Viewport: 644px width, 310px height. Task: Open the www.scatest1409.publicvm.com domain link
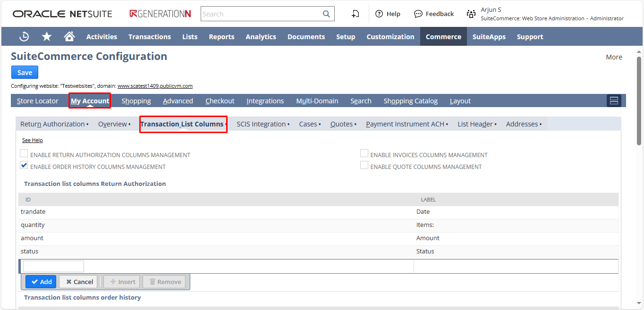(x=155, y=86)
